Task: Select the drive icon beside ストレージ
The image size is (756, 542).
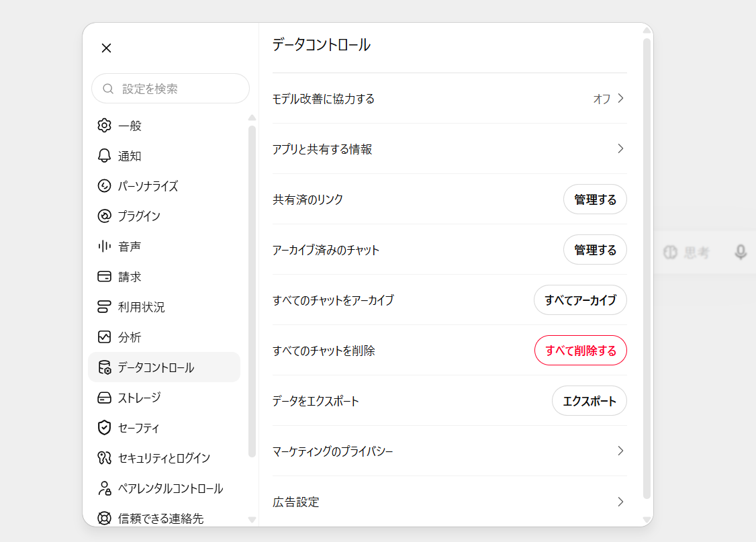Action: point(104,398)
